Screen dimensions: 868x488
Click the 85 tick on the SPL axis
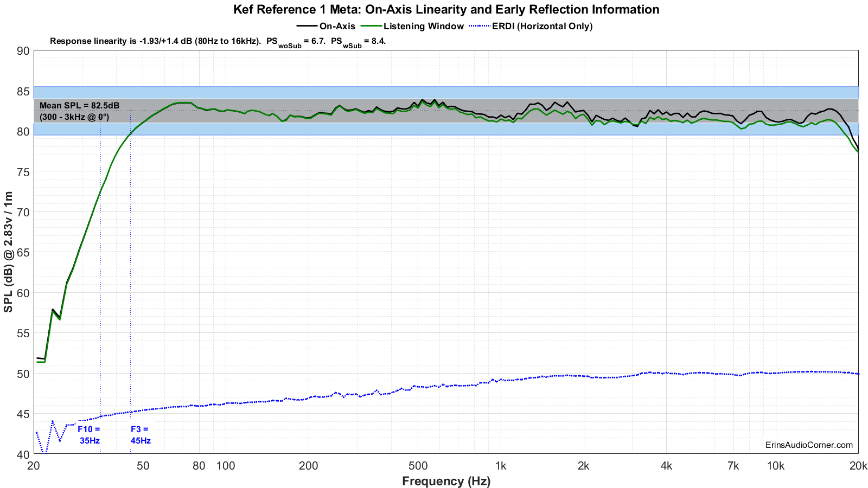tap(23, 92)
